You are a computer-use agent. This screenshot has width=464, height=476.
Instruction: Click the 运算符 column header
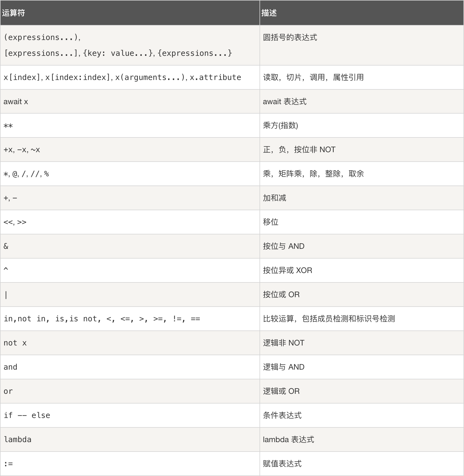coord(13,13)
